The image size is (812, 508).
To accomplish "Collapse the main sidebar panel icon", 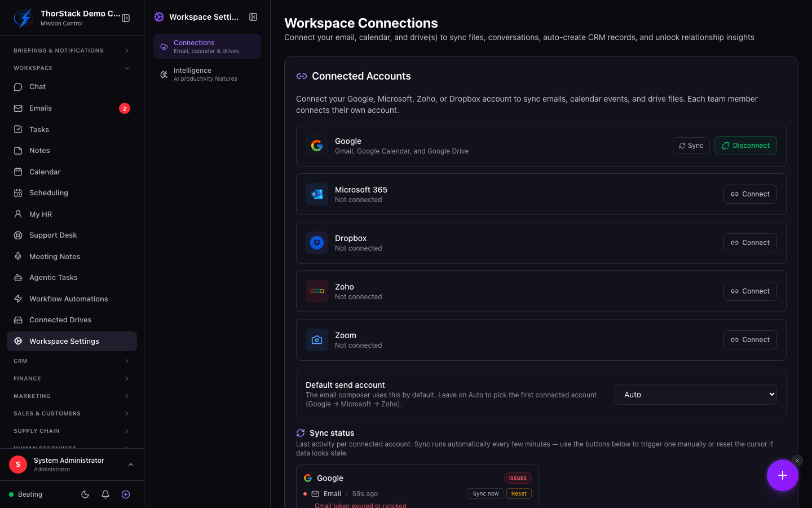I will (126, 18).
